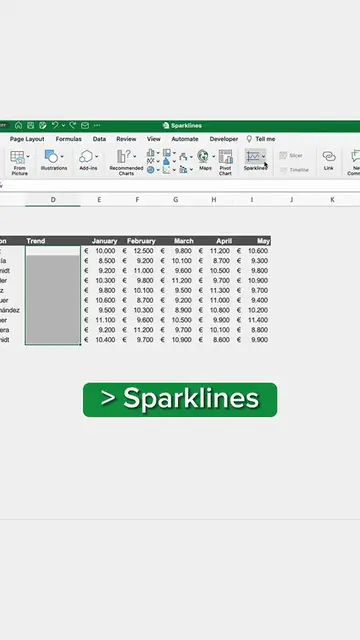Screen dimensions: 360x640
Task: Open the View tab
Action: [154, 139]
